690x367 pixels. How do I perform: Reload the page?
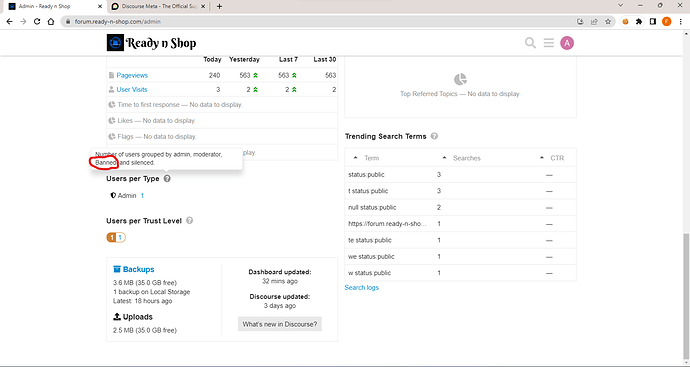[x=37, y=21]
